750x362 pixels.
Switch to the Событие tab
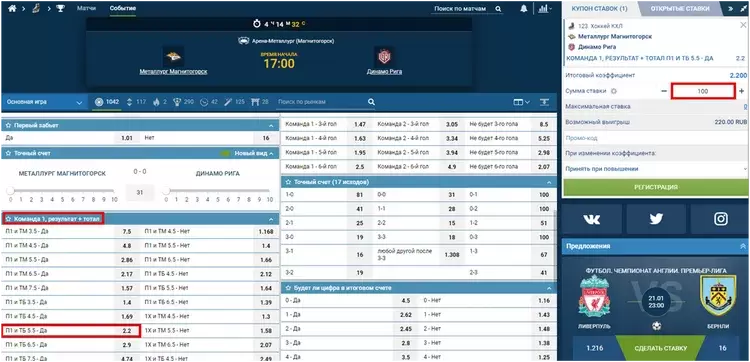[122, 9]
